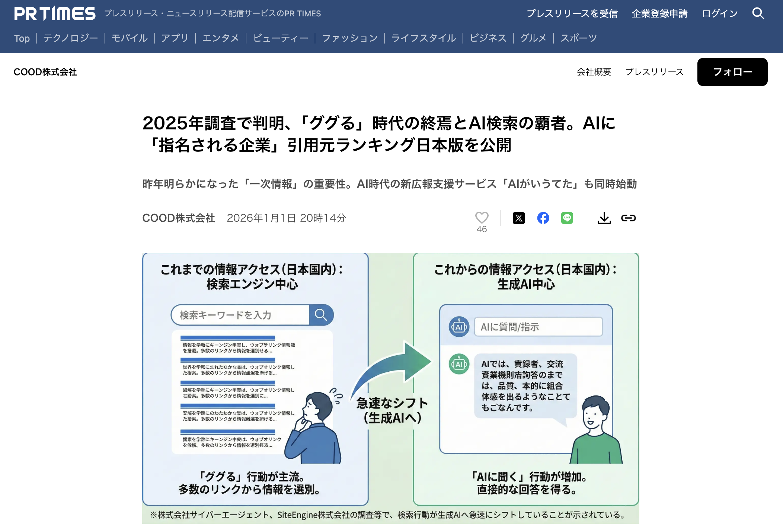783x532 pixels.
Task: Click the heart like icon
Action: pos(482,218)
